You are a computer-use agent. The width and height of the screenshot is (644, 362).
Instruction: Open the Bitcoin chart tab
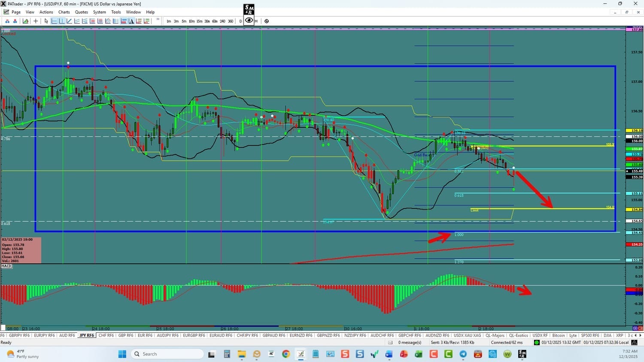pyautogui.click(x=559, y=335)
